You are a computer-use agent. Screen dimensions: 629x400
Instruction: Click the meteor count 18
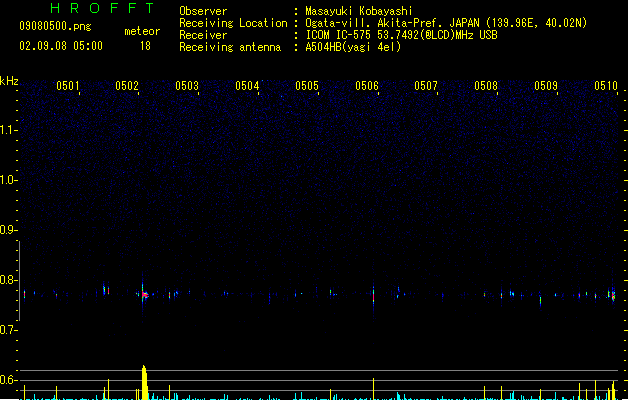point(145,46)
